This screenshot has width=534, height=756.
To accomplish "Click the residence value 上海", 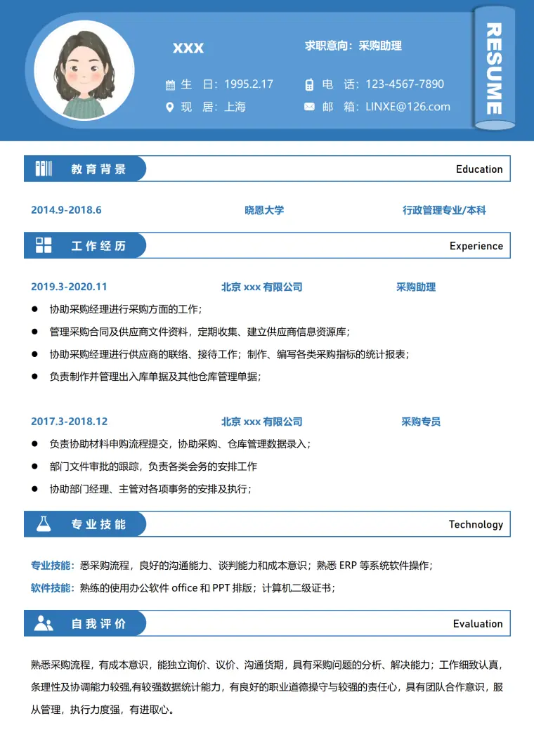I will click(235, 107).
